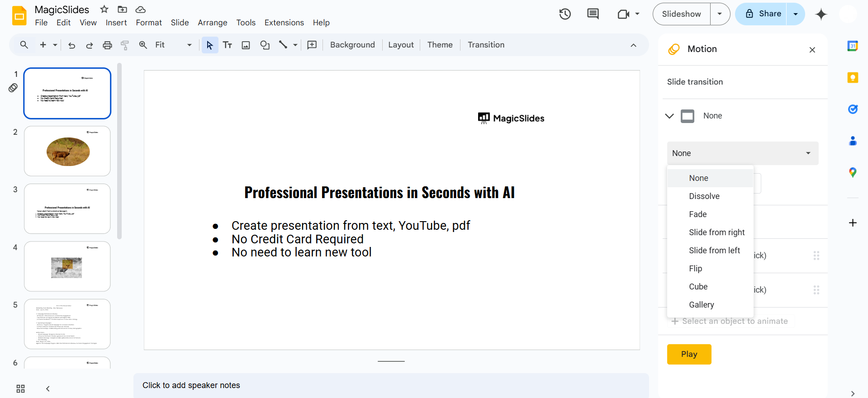Click the Slideshow button

click(x=682, y=14)
